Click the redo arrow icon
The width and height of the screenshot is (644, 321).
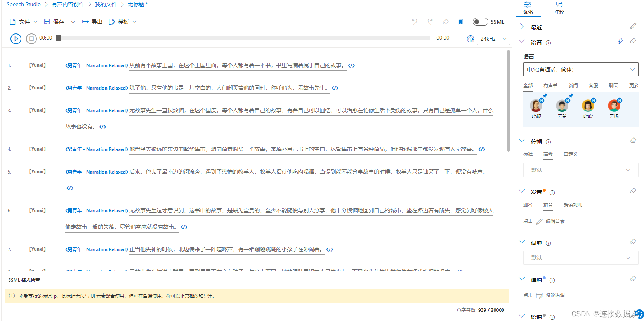[x=430, y=22]
